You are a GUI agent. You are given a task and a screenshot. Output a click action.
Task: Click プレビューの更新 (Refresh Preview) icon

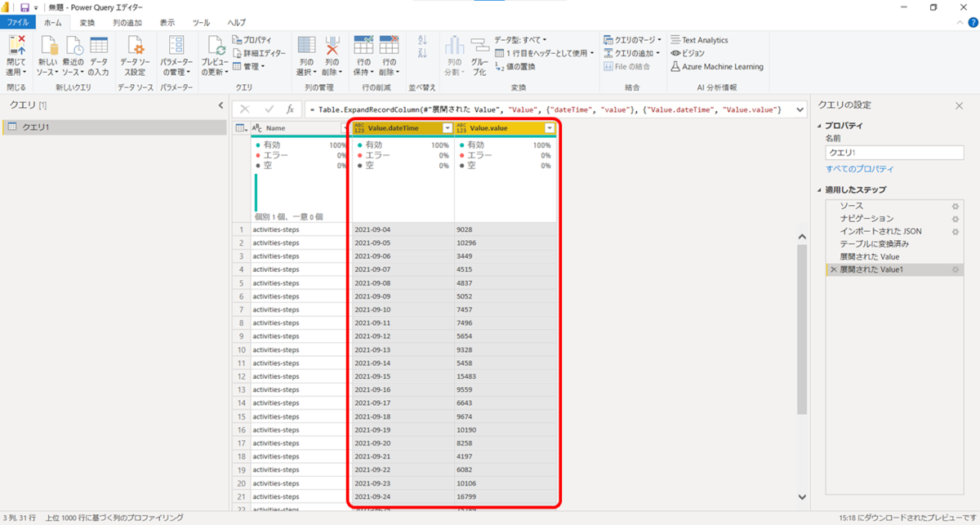click(216, 46)
